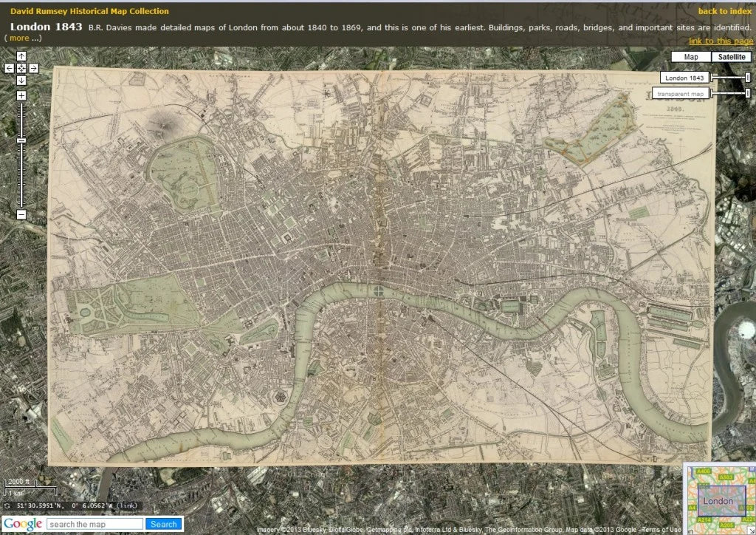Click the London 1843 opacity slider handle

[748, 78]
